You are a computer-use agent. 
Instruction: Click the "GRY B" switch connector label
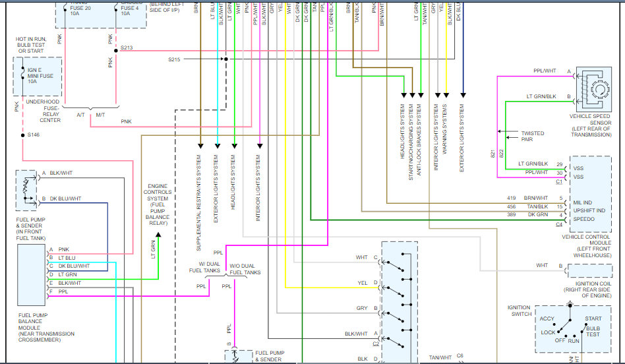click(x=367, y=308)
